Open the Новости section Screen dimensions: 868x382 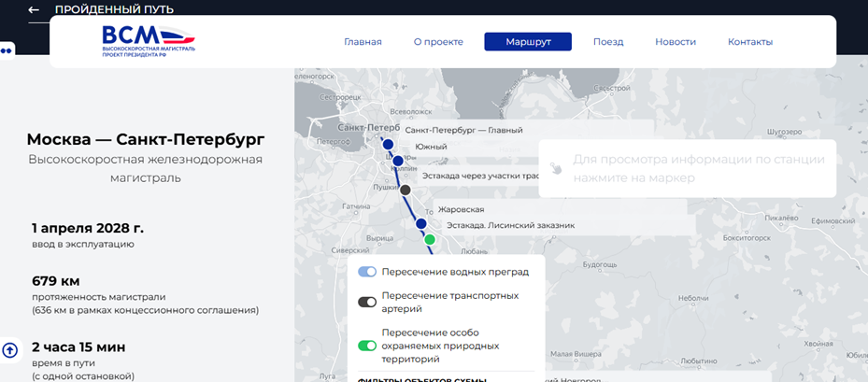coord(676,42)
